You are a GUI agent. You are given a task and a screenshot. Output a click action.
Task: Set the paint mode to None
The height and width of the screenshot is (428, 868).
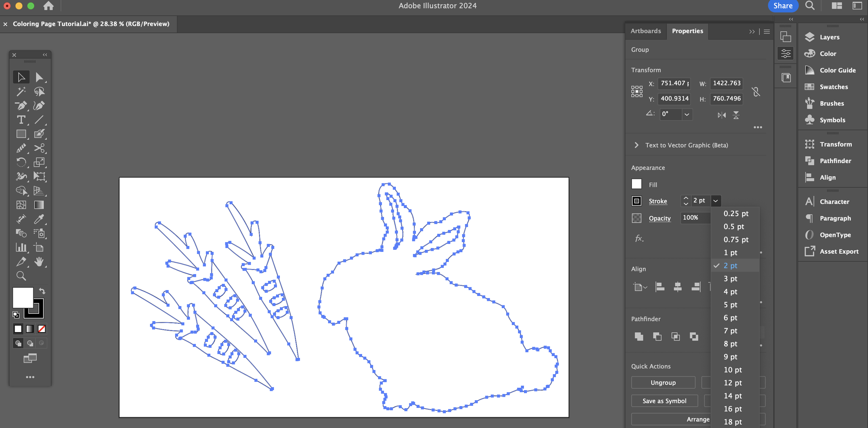pyautogui.click(x=42, y=329)
